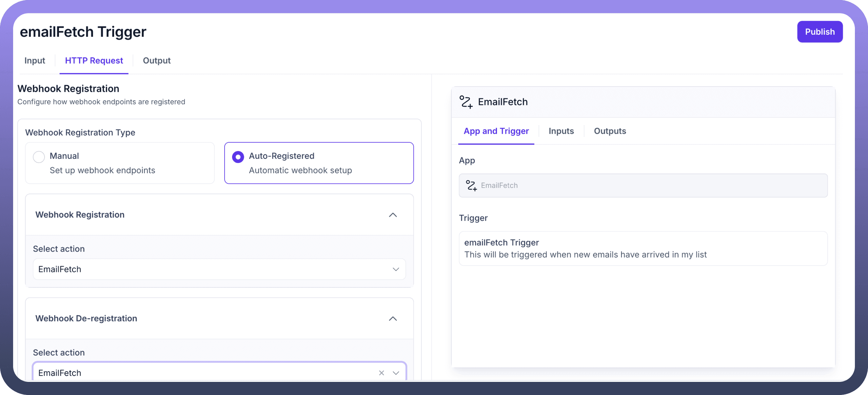Viewport: 868px width, 395px height.
Task: Click the EmailFetch logo icon in panel header
Action: pos(466,102)
